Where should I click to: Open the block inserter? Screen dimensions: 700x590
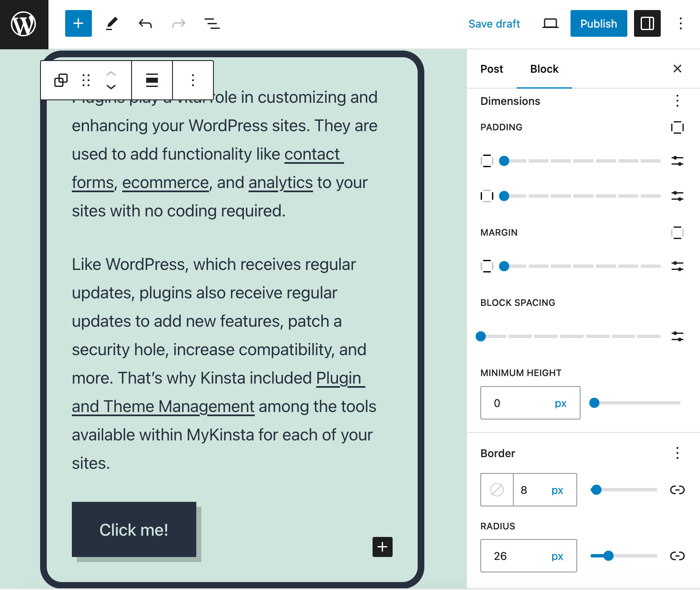click(78, 24)
